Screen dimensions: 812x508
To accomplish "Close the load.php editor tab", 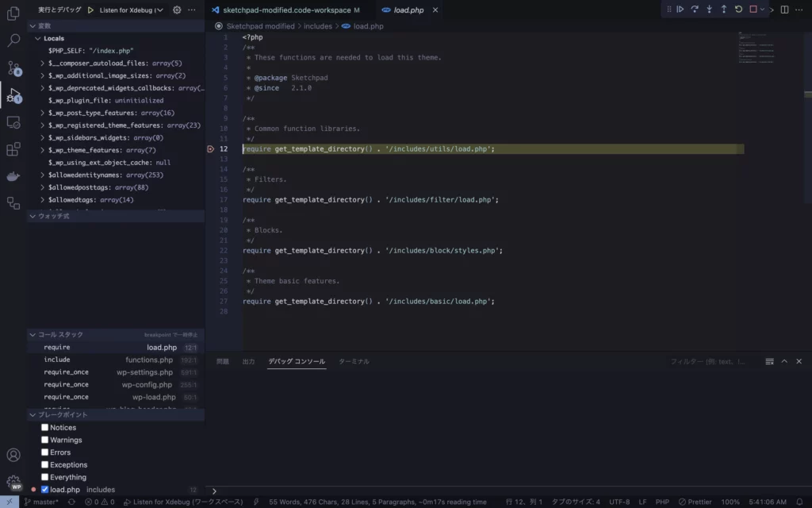I will [435, 10].
